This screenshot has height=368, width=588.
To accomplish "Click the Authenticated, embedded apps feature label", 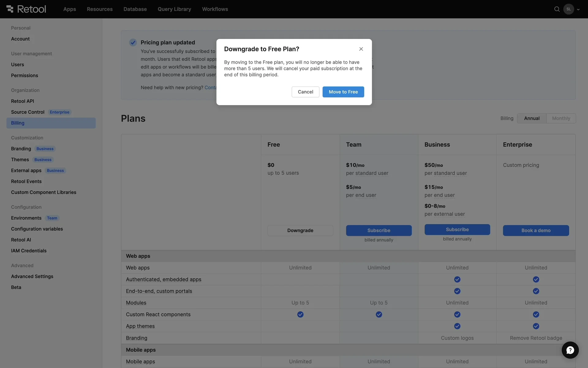I will [x=164, y=279].
